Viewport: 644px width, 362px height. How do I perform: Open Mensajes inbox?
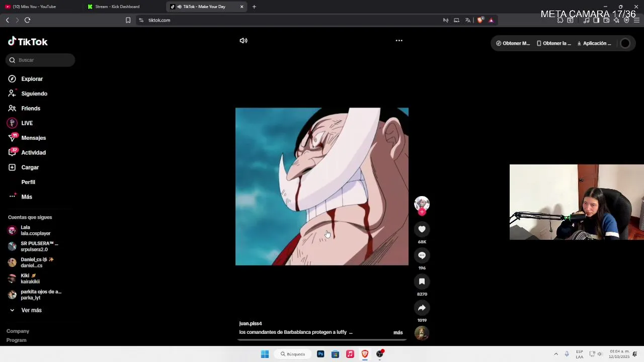click(33, 138)
